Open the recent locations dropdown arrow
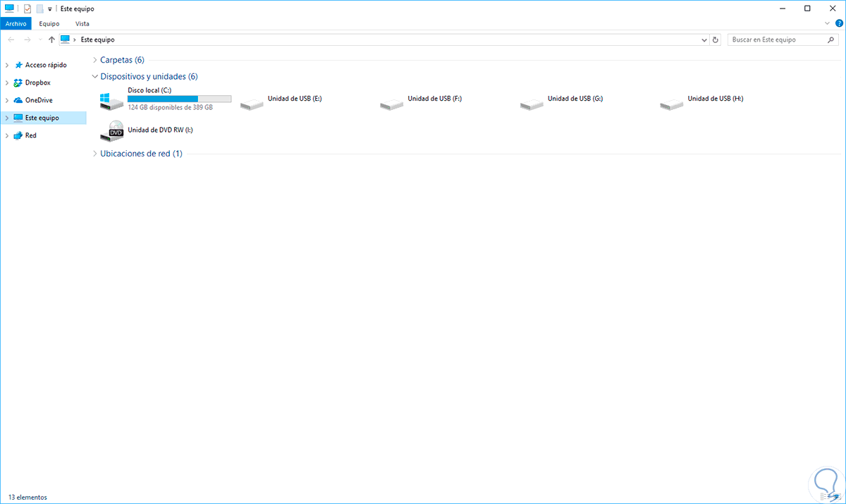 tap(39, 40)
